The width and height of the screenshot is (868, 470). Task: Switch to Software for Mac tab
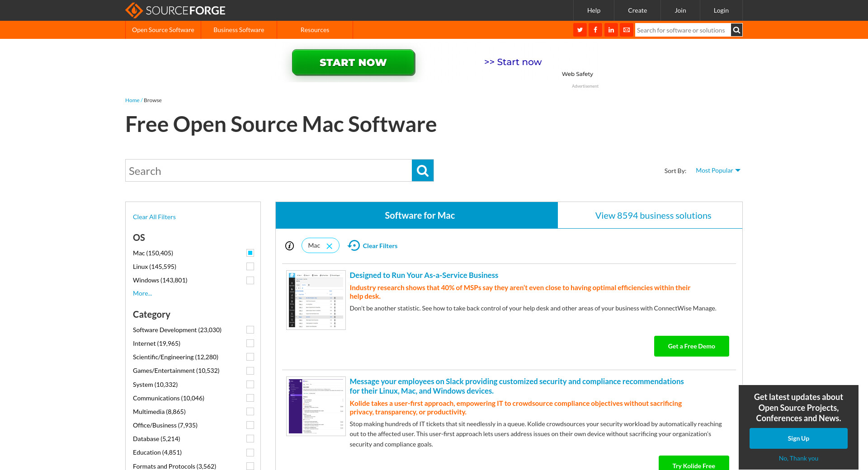point(417,215)
